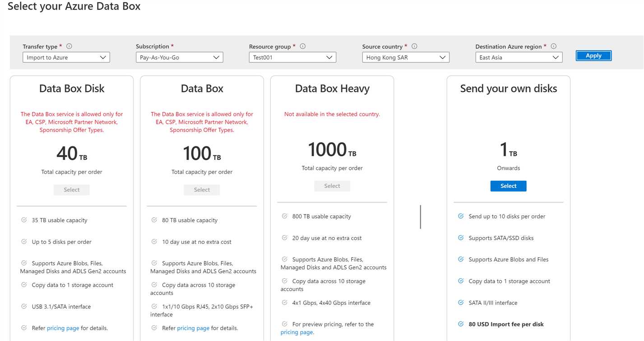The image size is (644, 341).
Task: Click check icon beside USB 3.1/SATA interface
Action: [24, 306]
